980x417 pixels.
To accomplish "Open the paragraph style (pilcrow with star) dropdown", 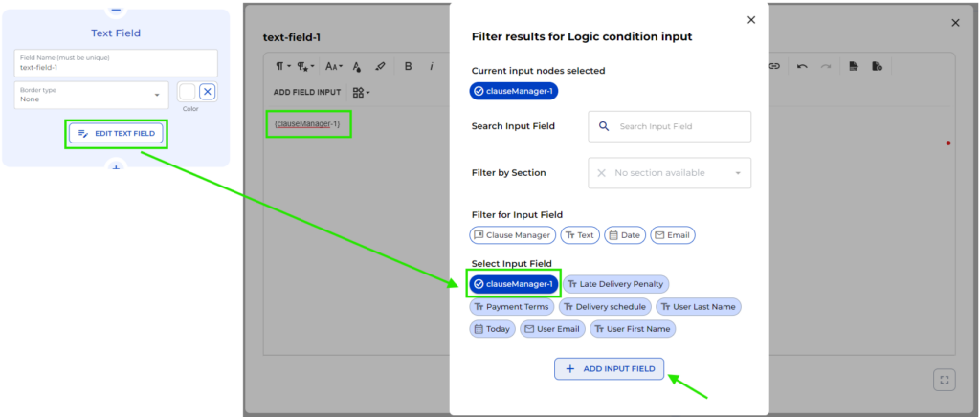I will (305, 66).
